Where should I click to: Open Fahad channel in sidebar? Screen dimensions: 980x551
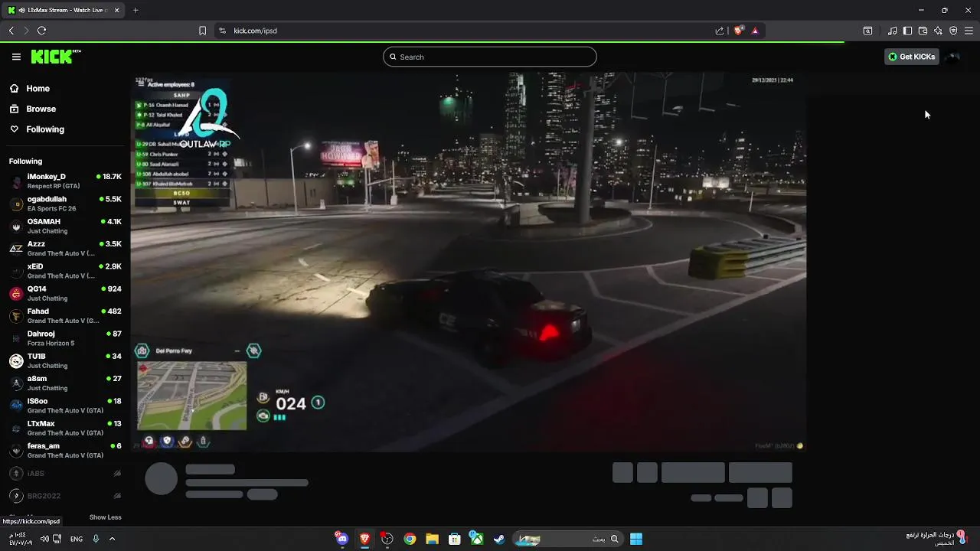(65, 316)
